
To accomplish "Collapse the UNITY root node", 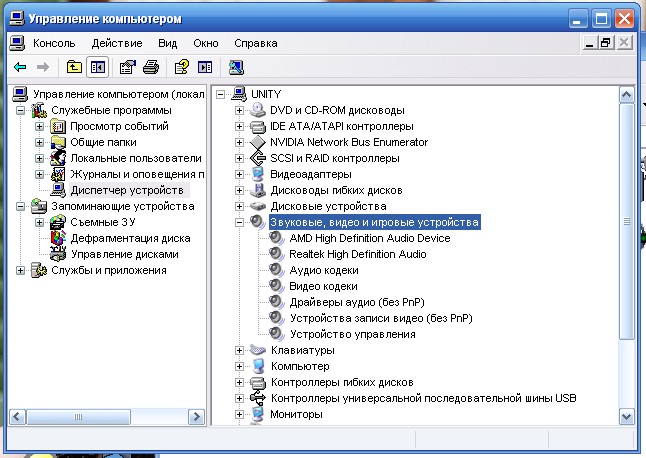I will pyautogui.click(x=220, y=95).
